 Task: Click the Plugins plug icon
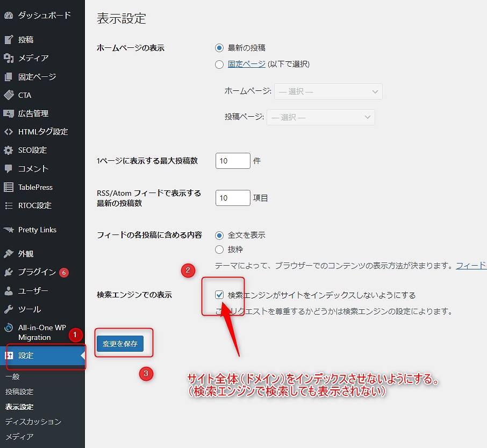click(x=8, y=272)
